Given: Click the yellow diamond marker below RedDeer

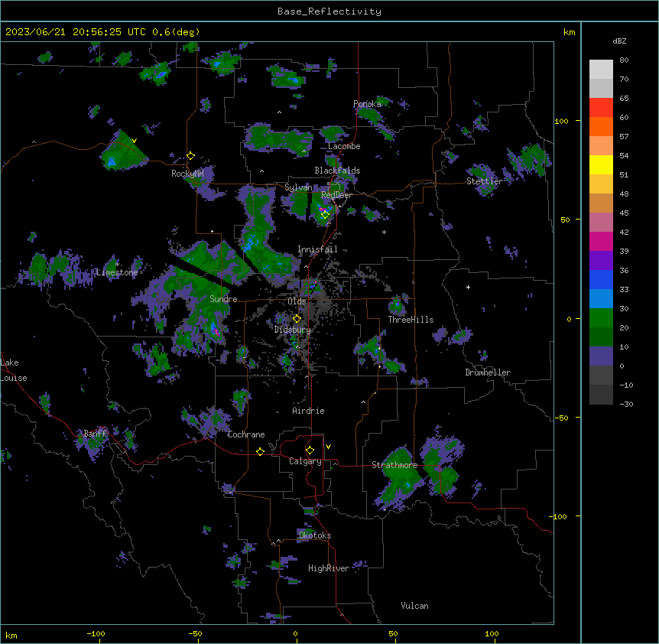Looking at the screenshot, I should click(325, 215).
